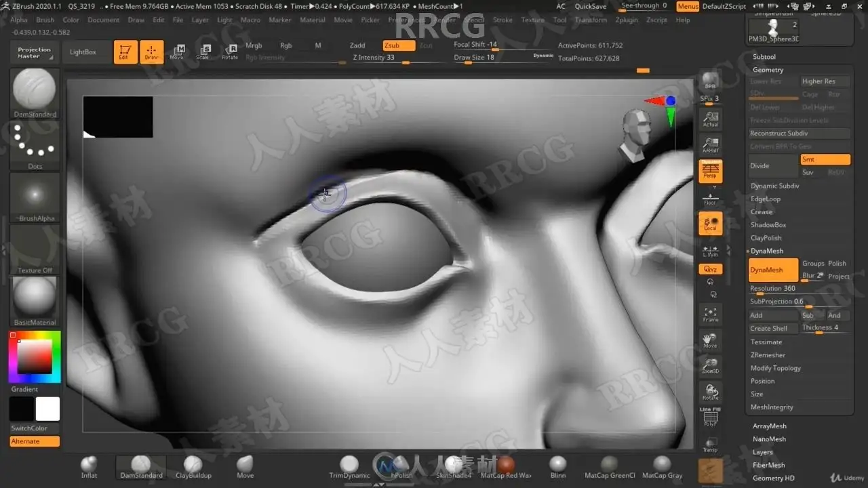Open Projection Master
This screenshot has height=488, width=868.
point(35,52)
